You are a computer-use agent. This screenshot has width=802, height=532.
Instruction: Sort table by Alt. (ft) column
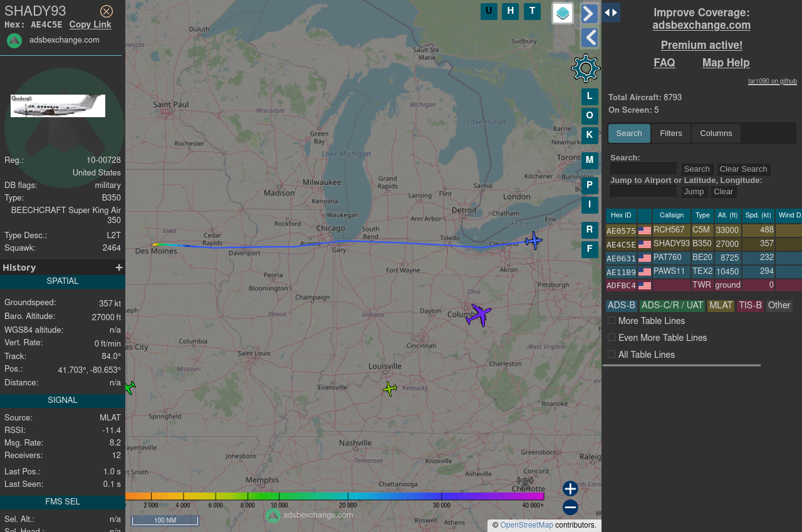728,216
